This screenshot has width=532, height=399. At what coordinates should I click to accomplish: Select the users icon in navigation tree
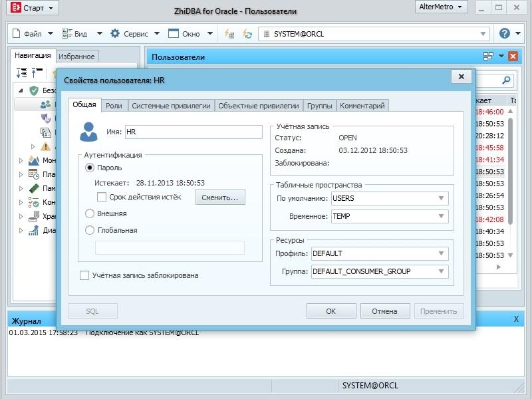coord(45,104)
